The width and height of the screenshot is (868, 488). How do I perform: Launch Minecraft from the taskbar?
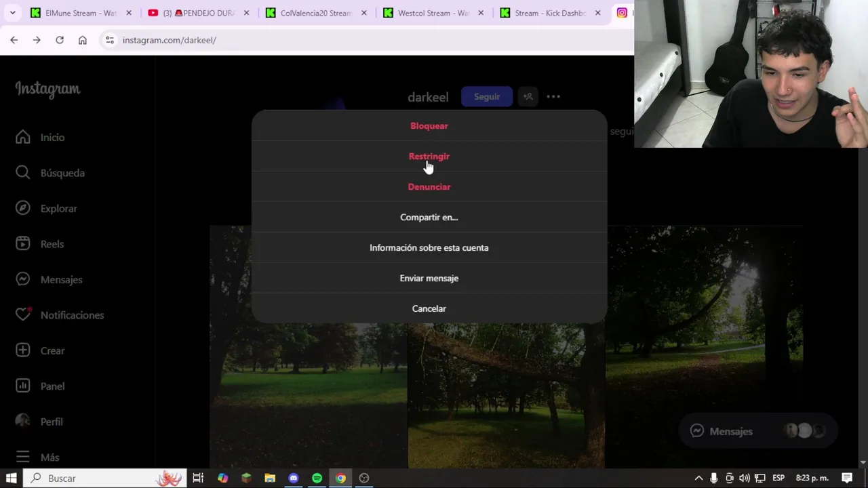point(246,478)
